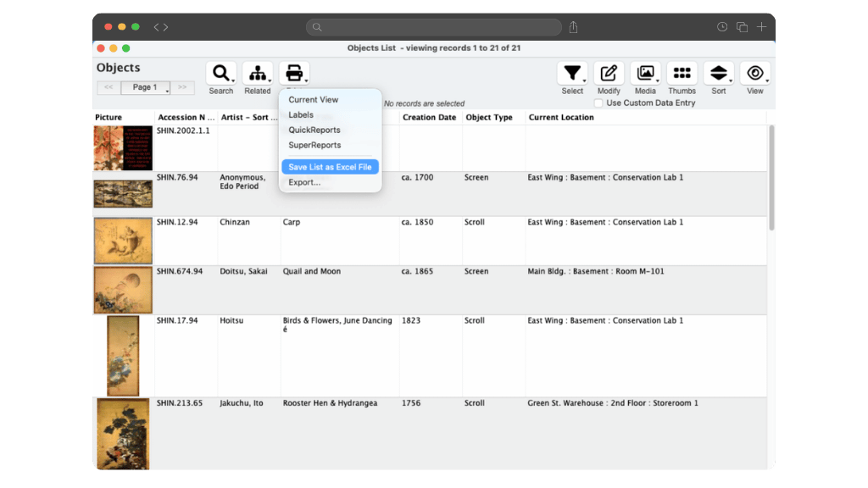Click artist name Jakuchu, Ito
The image size is (868, 488).
click(242, 403)
